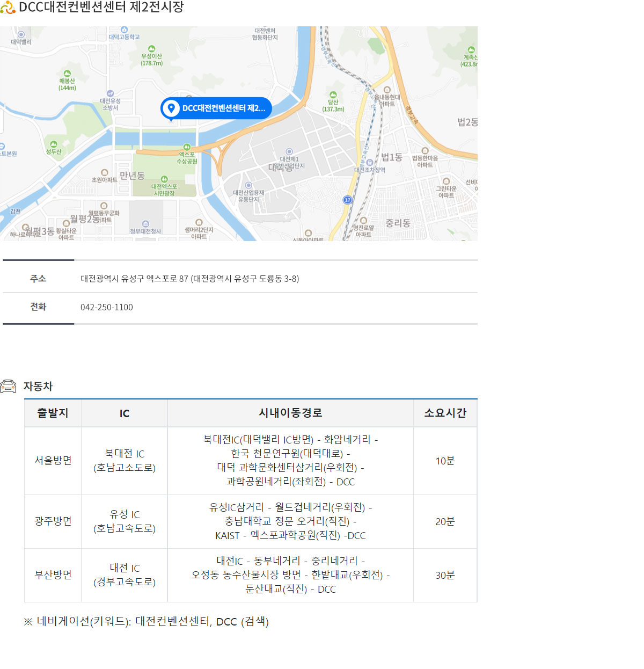Click the 엑스포수상공원 park marker icon
Image resolution: width=644 pixels, height=669 pixels.
coord(187,147)
